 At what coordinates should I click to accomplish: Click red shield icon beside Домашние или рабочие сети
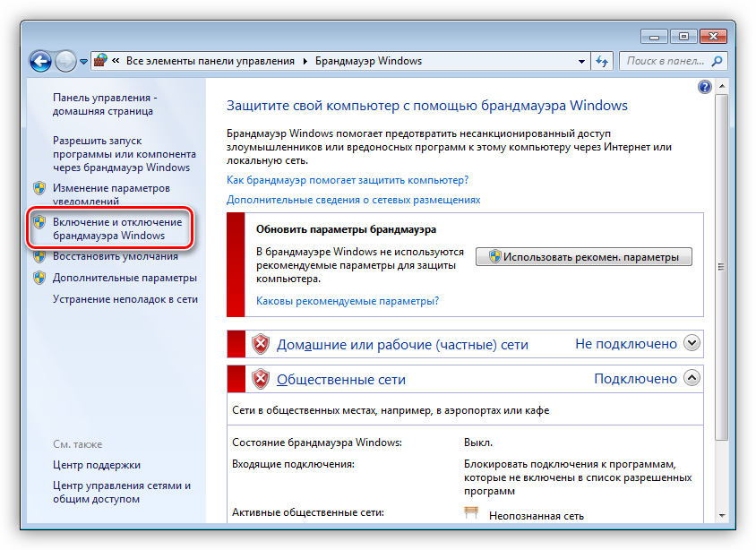tap(261, 344)
